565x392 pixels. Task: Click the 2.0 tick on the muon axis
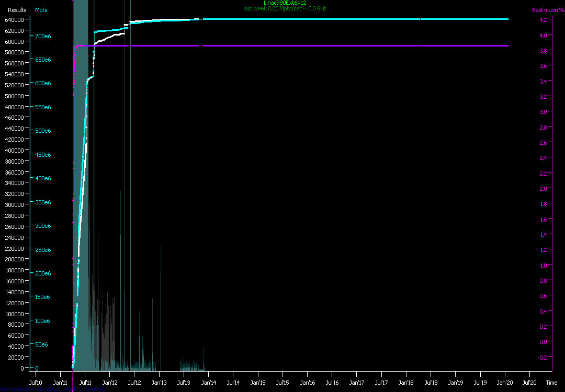(543, 189)
